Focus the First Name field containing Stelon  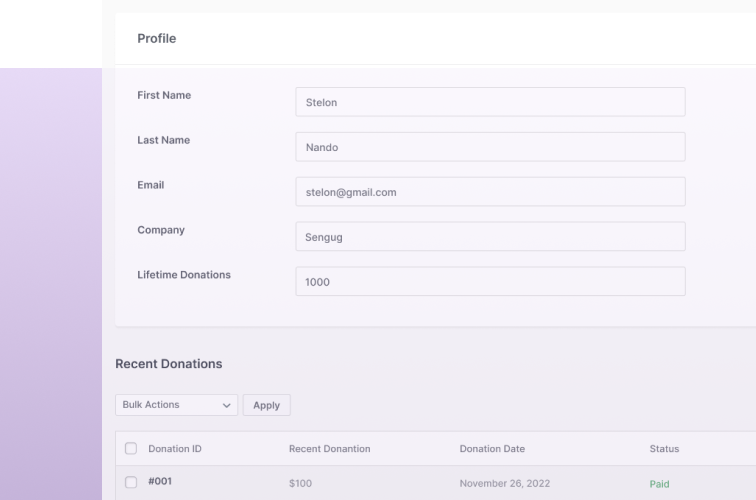tap(490, 102)
